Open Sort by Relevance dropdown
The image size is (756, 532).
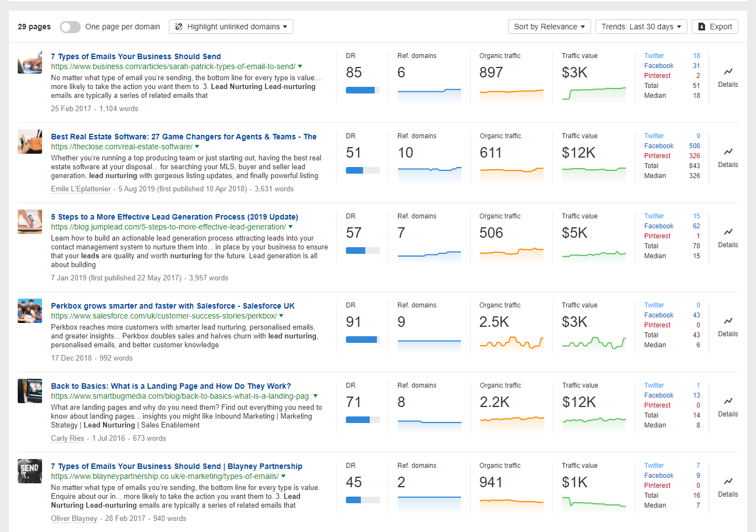[550, 27]
